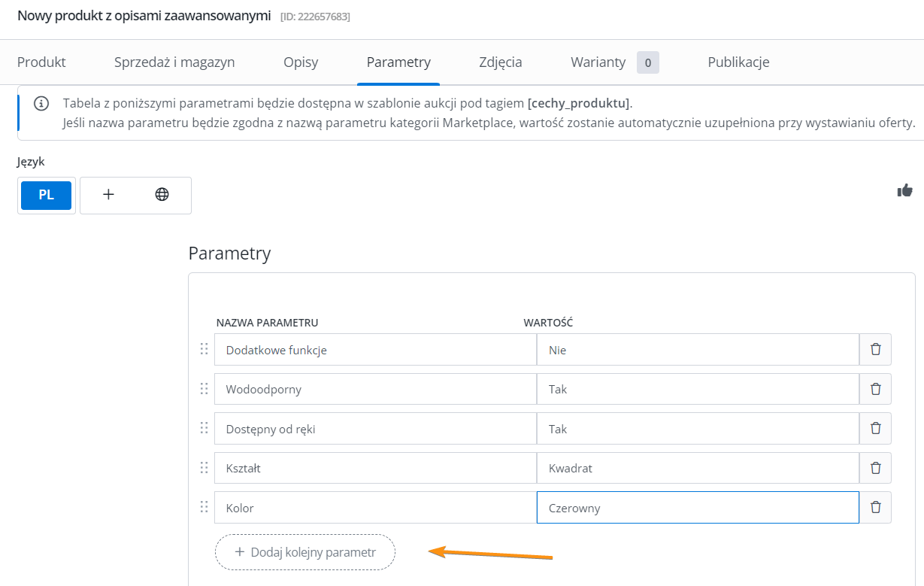
Task: Go to the Opisy tab
Action: coord(301,62)
